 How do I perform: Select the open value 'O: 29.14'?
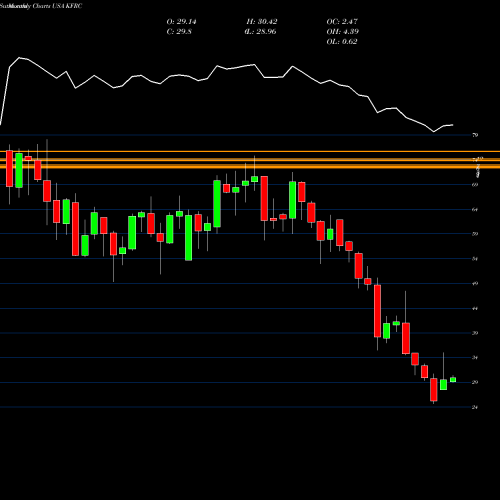[181, 22]
